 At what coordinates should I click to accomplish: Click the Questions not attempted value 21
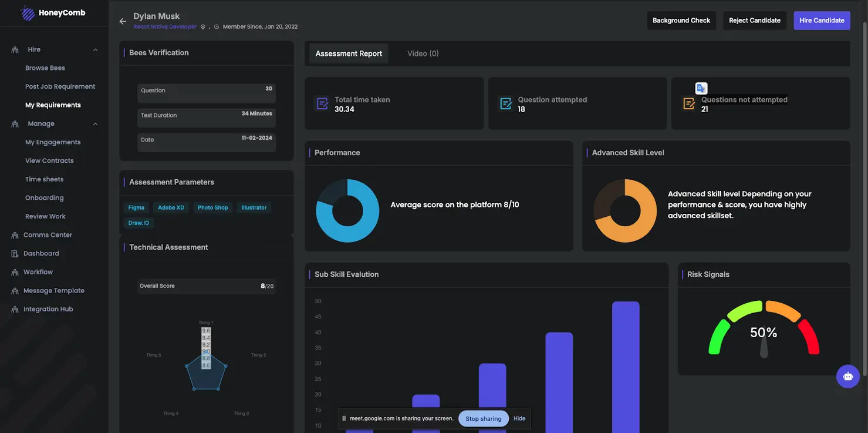[705, 109]
